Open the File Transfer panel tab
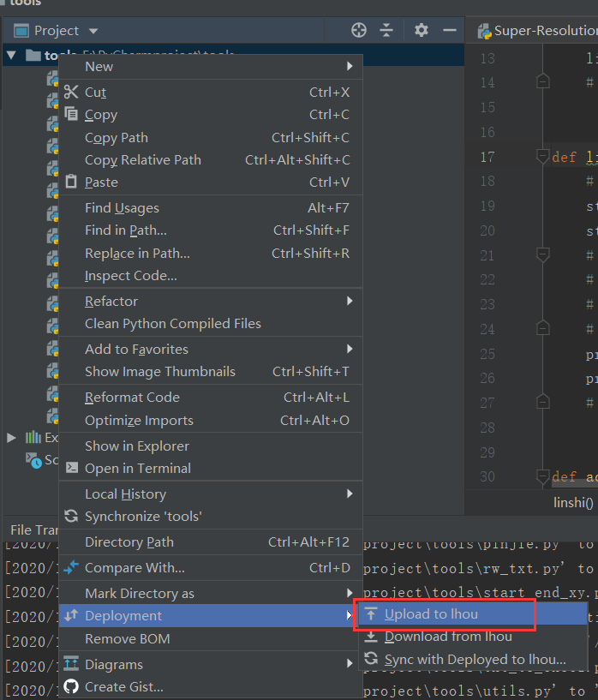This screenshot has height=700, width=598. pyautogui.click(x=34, y=529)
